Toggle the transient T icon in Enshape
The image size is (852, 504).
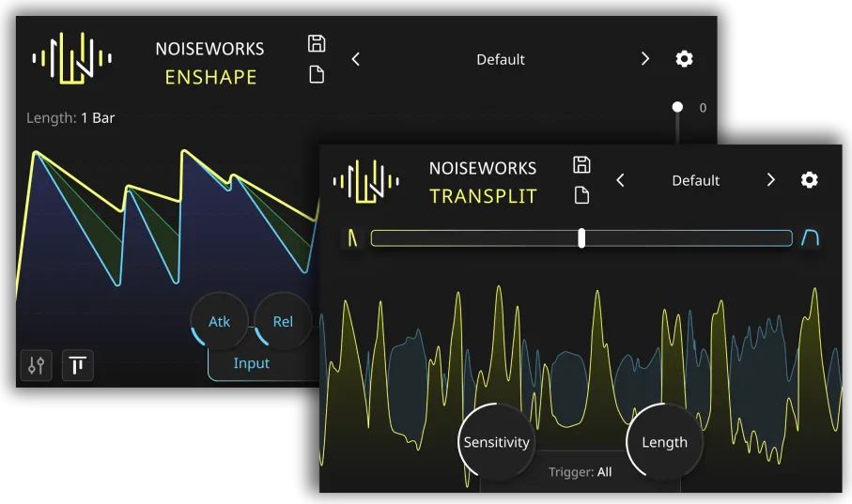tap(78, 365)
